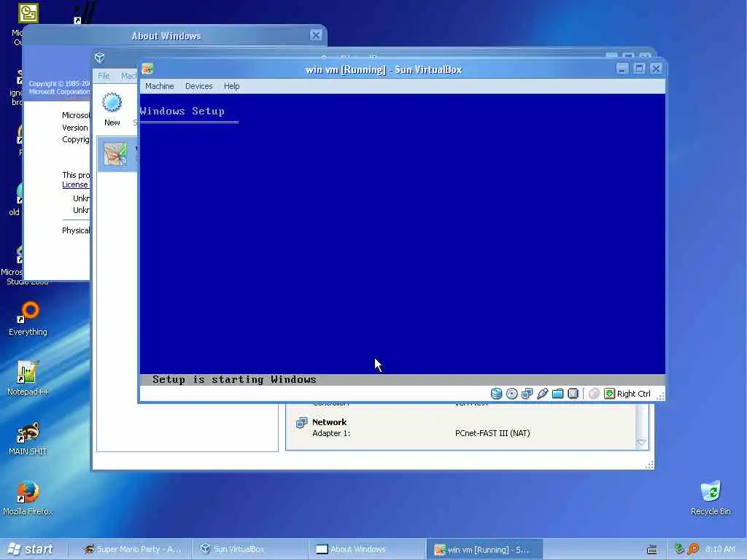The height and width of the screenshot is (560, 747).
Task: Click the Right Ctrl host key label
Action: (x=634, y=394)
